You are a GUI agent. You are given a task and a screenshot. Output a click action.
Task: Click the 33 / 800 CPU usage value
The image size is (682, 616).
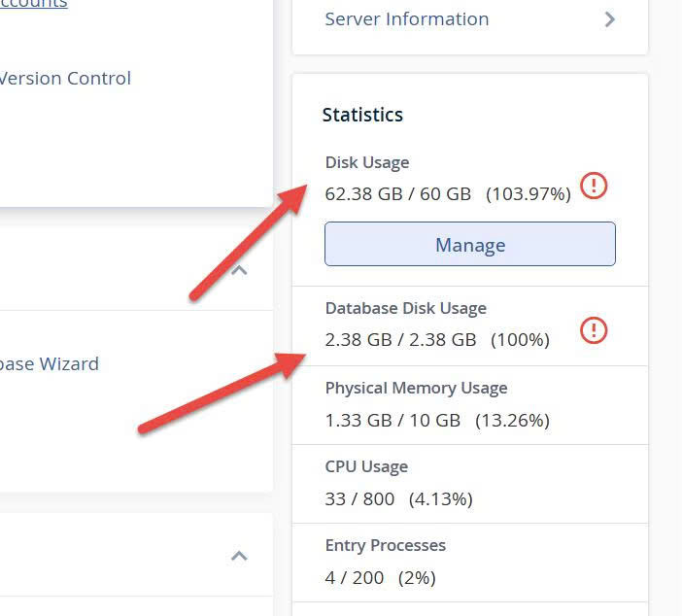click(x=359, y=498)
